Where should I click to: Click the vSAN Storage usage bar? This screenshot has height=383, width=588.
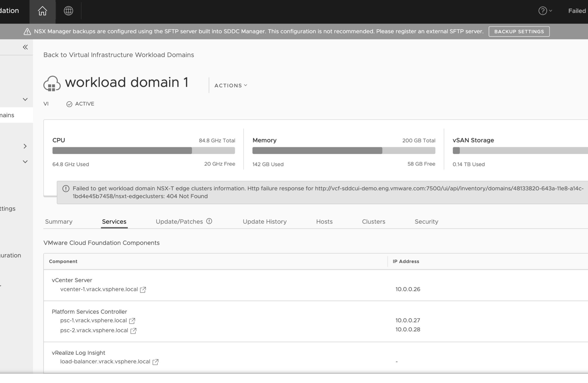pos(520,151)
